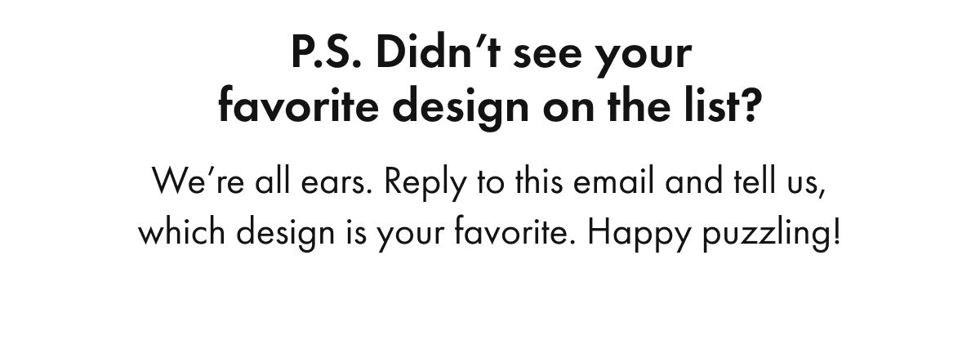
Task: Click the "Happy puzzling!" text
Action: point(702,235)
